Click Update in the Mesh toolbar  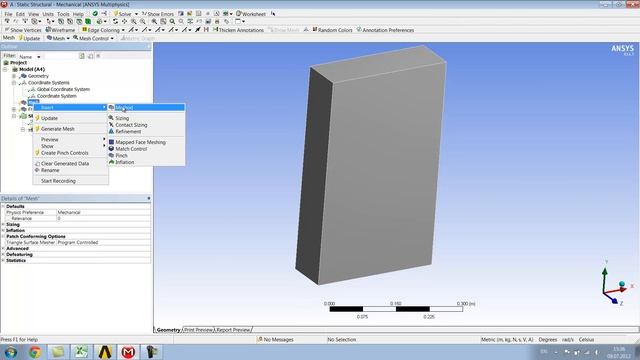click(x=29, y=38)
